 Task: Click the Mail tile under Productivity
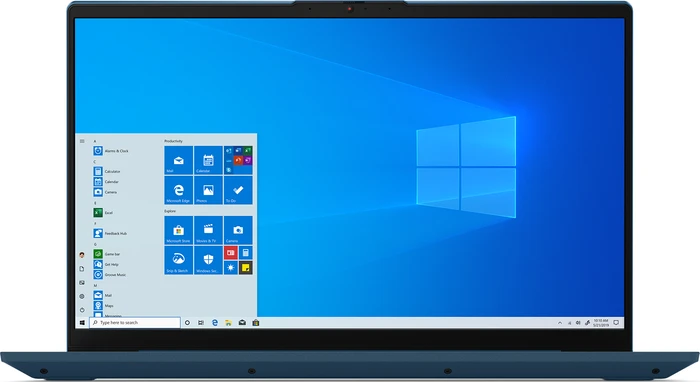click(x=179, y=160)
